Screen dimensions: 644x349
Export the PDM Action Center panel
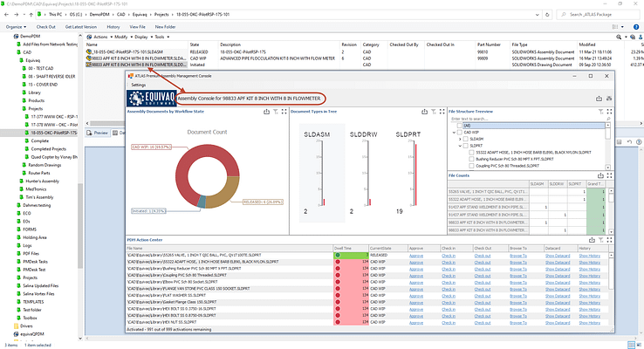click(592, 240)
